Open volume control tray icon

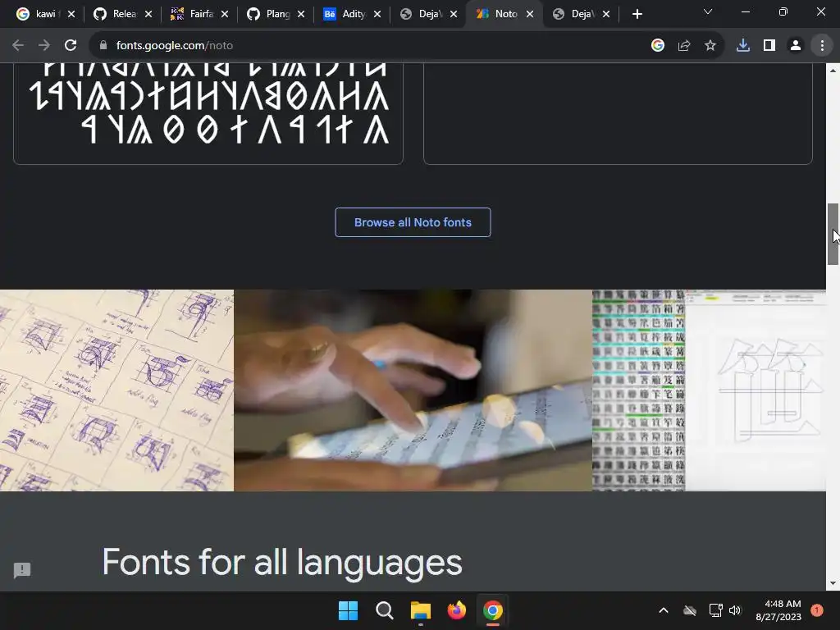(x=735, y=610)
